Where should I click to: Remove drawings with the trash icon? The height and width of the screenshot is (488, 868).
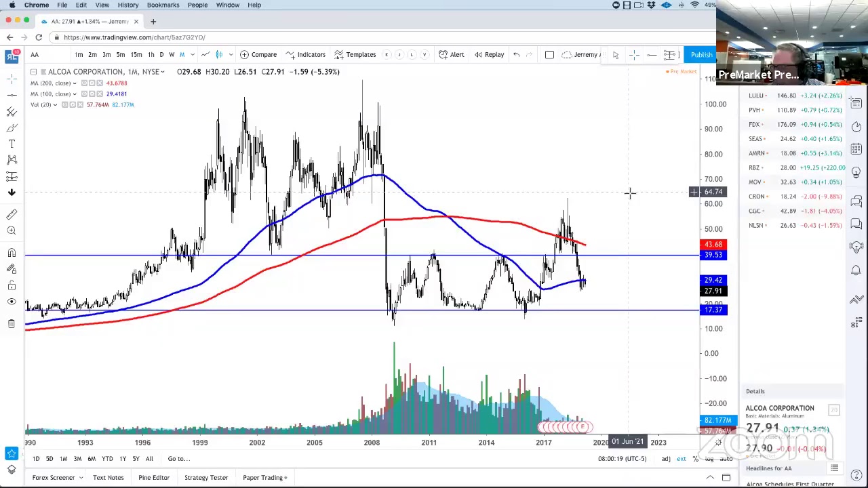12,324
